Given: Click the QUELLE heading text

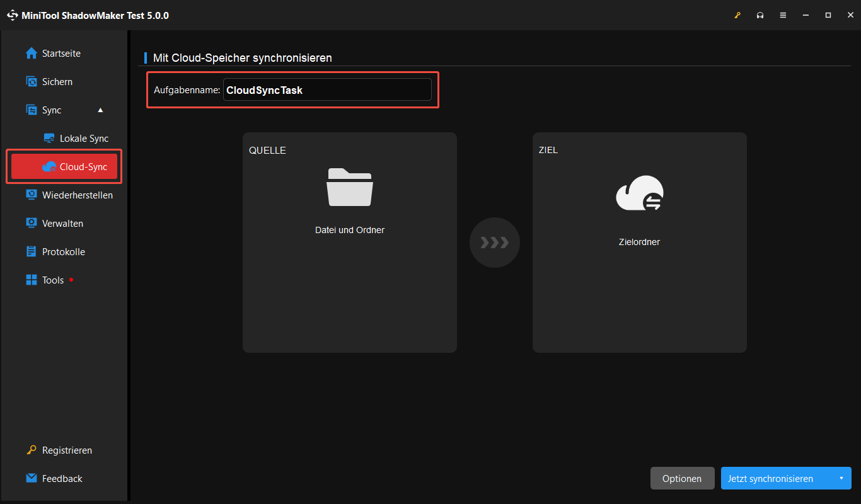Looking at the screenshot, I should (267, 151).
